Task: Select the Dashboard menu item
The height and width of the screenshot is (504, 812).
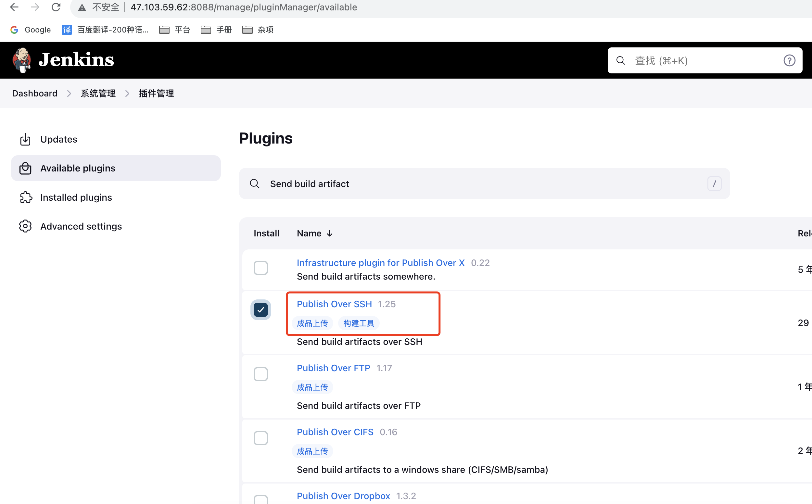Action: pyautogui.click(x=34, y=93)
